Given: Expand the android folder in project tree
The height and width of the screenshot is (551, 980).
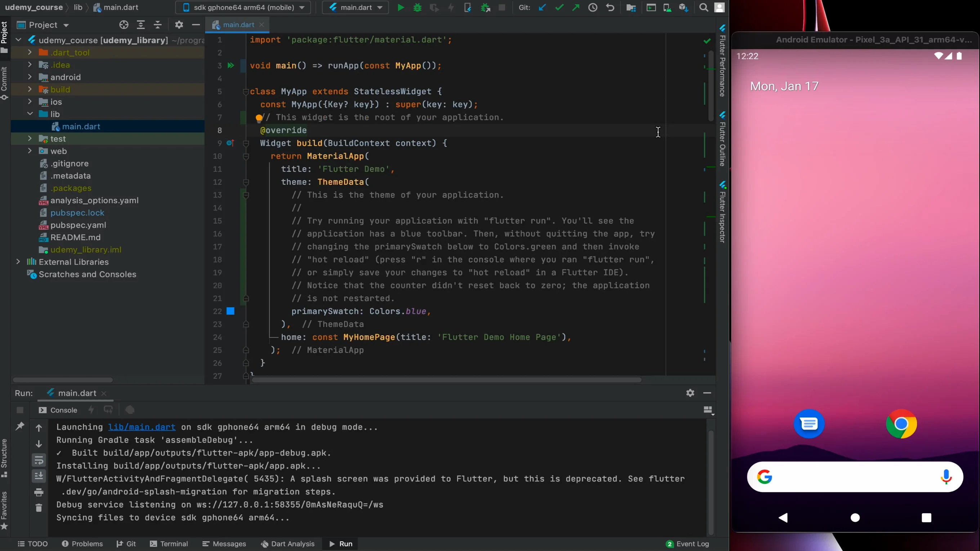Looking at the screenshot, I should 30,77.
